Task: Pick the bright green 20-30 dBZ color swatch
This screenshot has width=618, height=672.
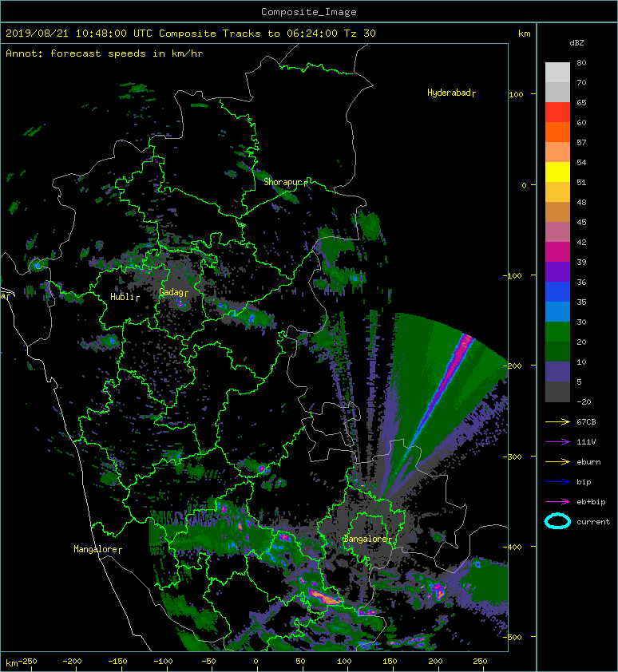Action: coord(557,332)
